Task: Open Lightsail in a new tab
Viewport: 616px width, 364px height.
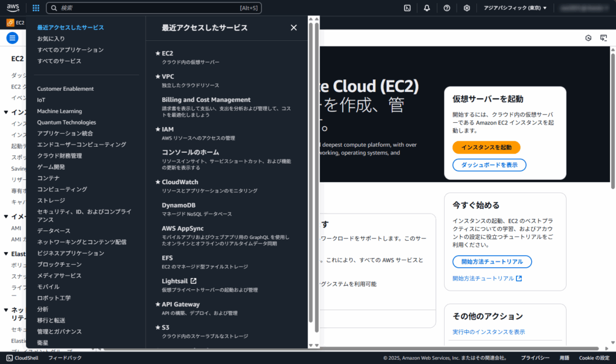Action: pyautogui.click(x=179, y=281)
